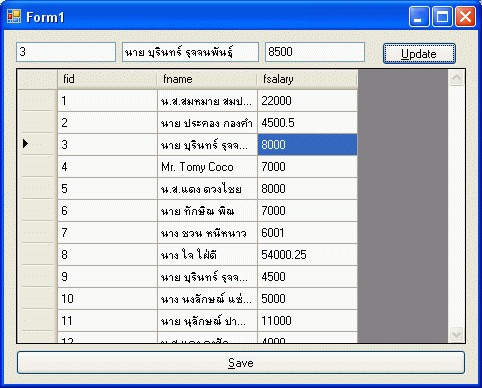Select the salary cell 5000

click(x=307, y=299)
